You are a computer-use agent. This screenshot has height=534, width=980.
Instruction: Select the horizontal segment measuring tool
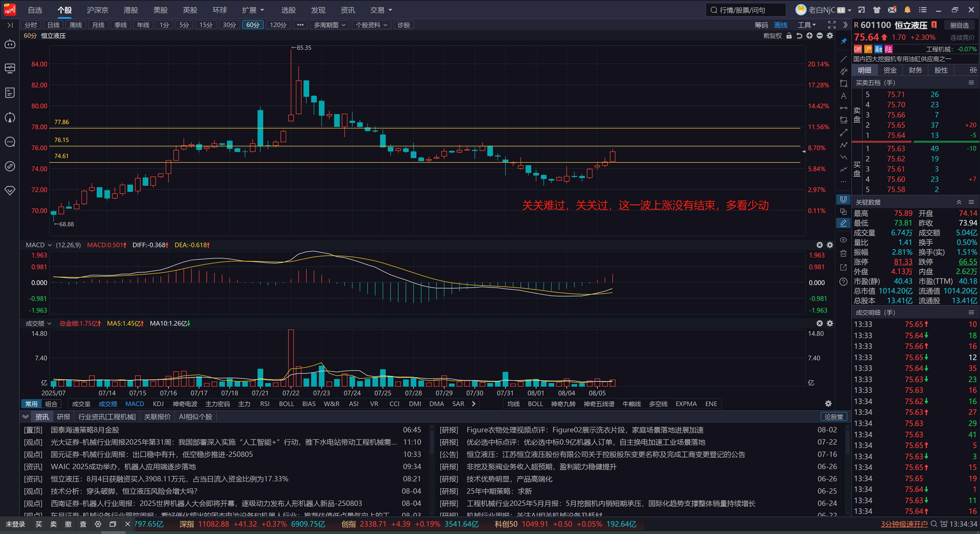coord(843,108)
